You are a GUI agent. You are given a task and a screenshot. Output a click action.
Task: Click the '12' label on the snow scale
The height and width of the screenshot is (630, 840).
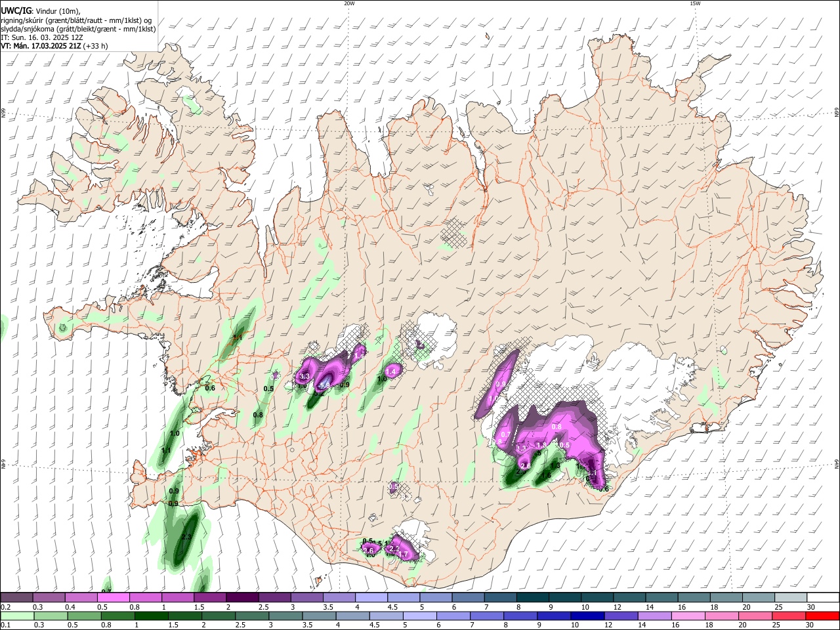[x=616, y=607]
